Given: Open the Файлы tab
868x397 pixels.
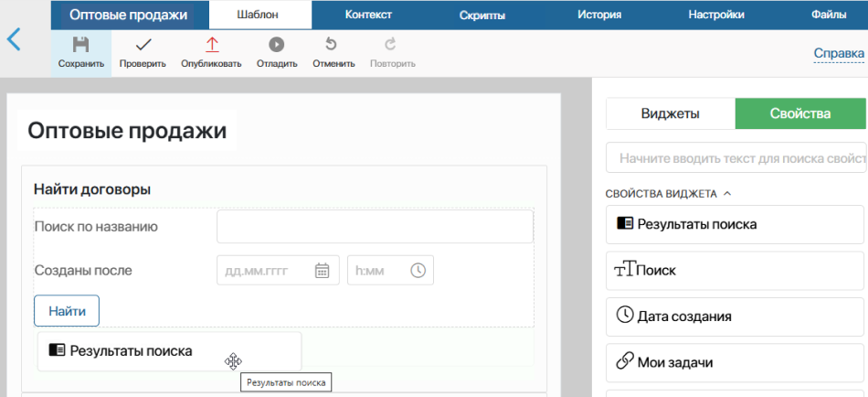Looking at the screenshot, I should [x=829, y=15].
